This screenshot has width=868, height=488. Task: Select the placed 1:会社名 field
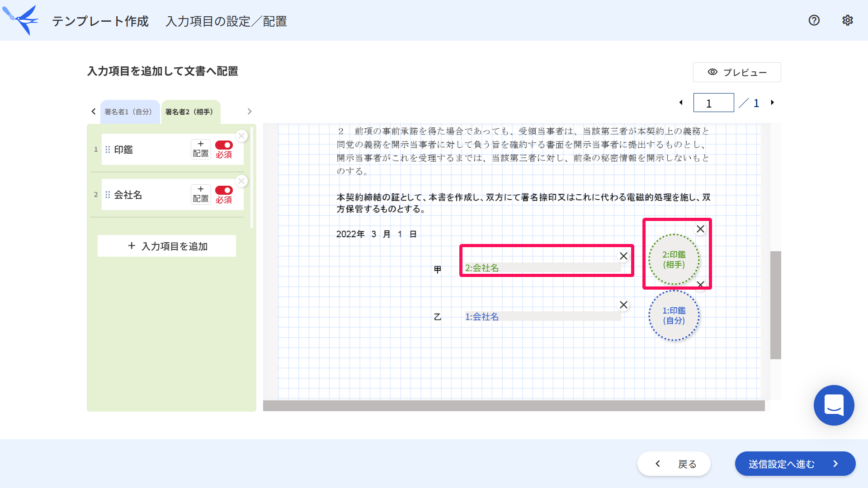tap(542, 317)
